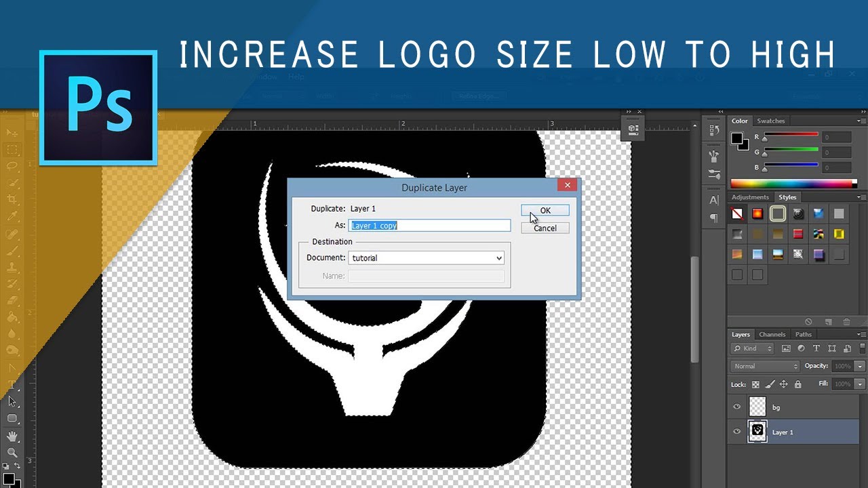868x488 pixels.
Task: Pick a color from the spectrum ramp
Action: [x=793, y=183]
